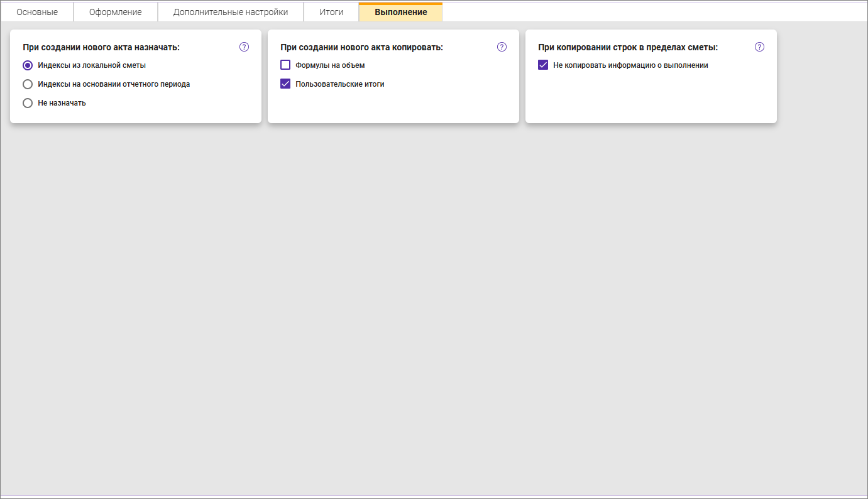Enable the 'Формулы на объем' checkbox

tap(285, 65)
